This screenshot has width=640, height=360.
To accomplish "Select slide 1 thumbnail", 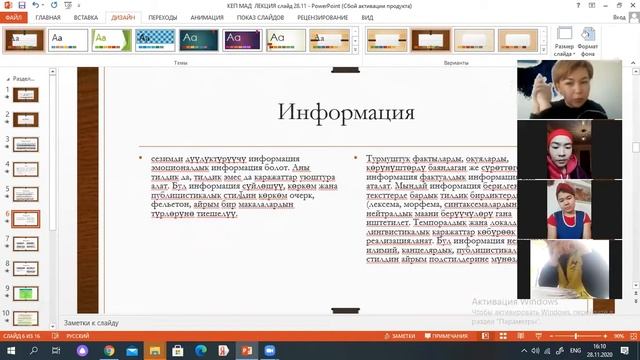I will (26, 95).
